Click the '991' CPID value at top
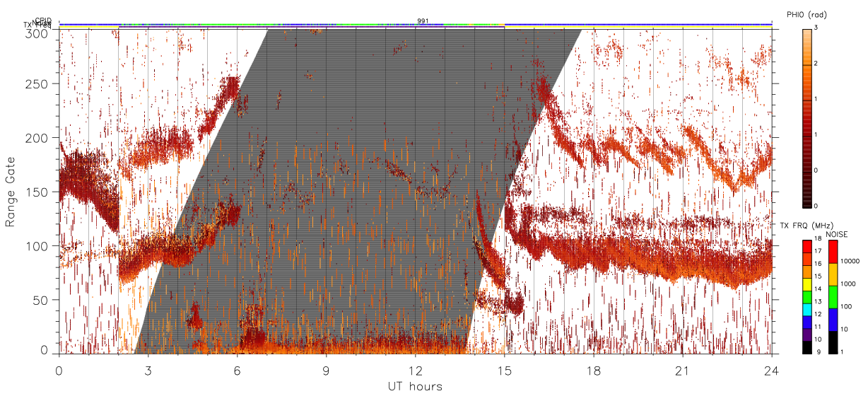 423,21
